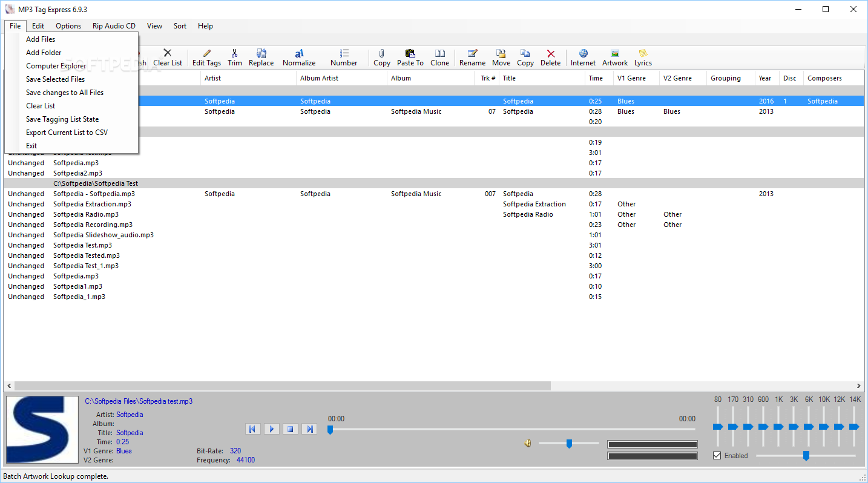Click the paperclip Copy tags icon
Viewport: 868px width, 483px height.
coord(382,57)
